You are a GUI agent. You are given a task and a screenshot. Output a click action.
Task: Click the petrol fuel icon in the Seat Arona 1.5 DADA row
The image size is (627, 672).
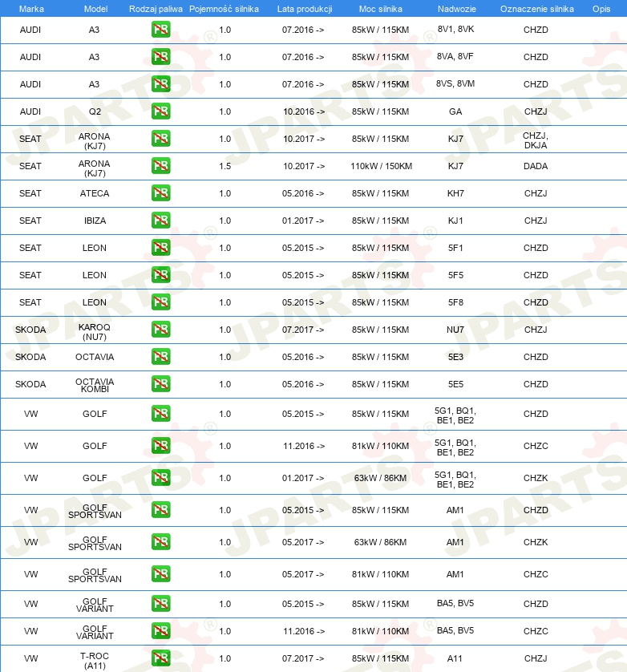point(160,166)
